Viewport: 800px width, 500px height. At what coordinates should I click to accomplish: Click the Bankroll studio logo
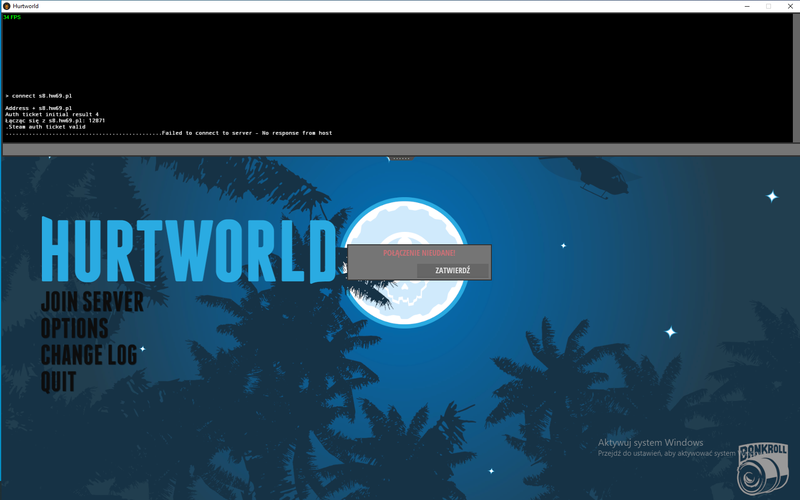pos(763,468)
